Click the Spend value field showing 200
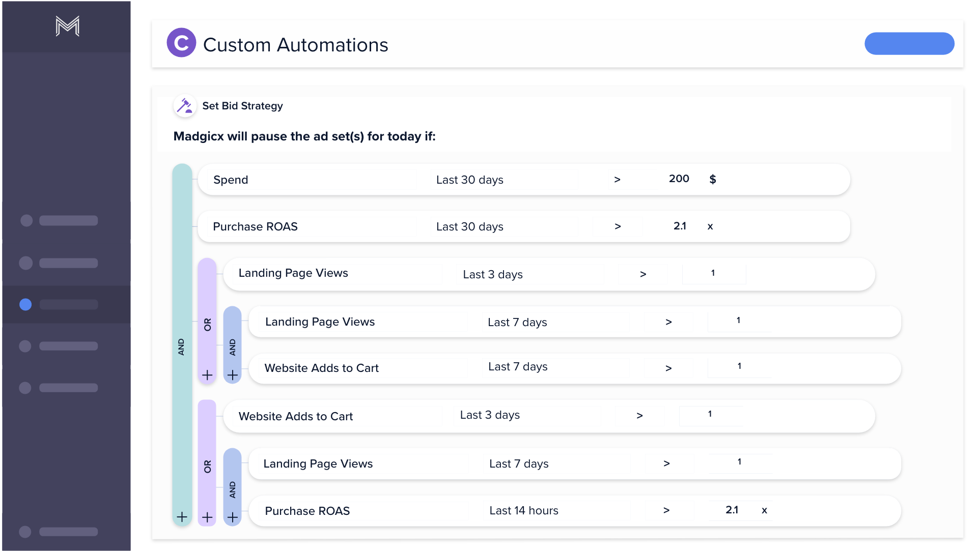 [679, 179]
